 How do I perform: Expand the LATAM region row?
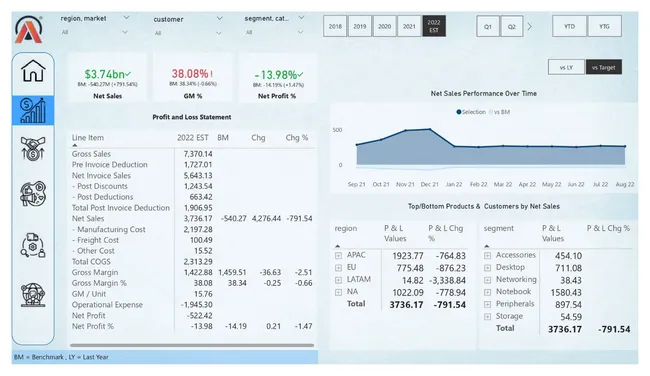338,280
